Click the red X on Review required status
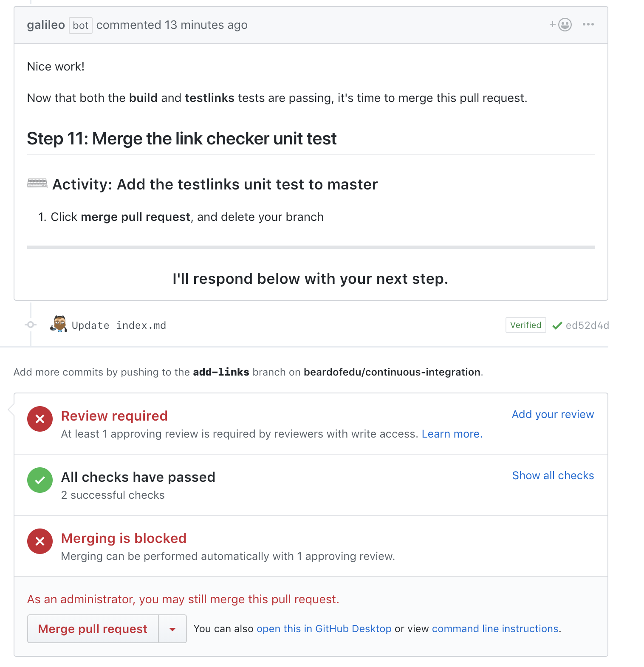This screenshot has width=644, height=667. (40, 419)
